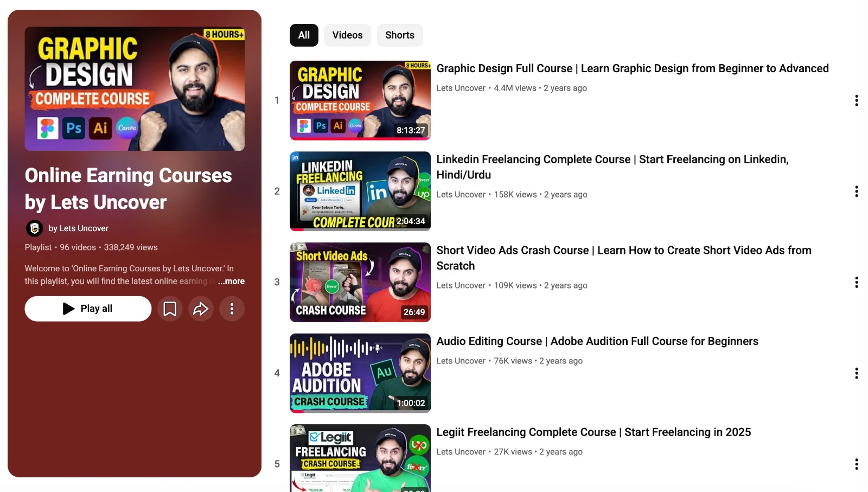
Task: Open options for Audio Editing Course video
Action: pyautogui.click(x=856, y=373)
